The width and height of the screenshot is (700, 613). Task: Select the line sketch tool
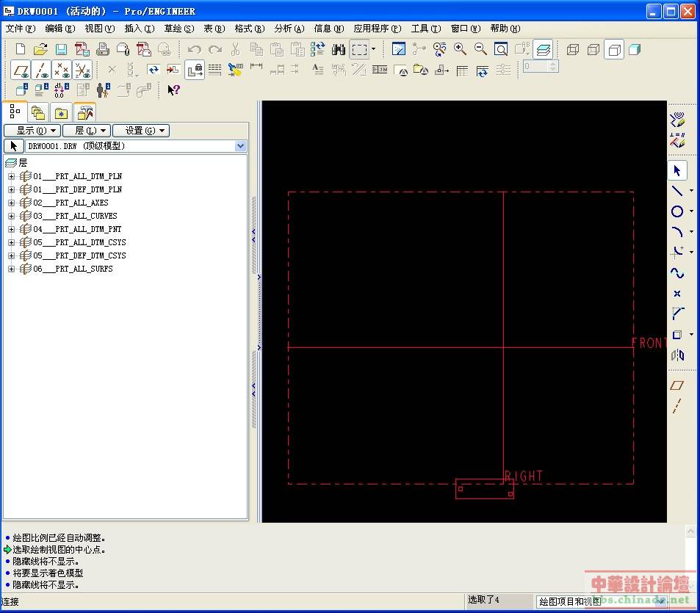677,191
